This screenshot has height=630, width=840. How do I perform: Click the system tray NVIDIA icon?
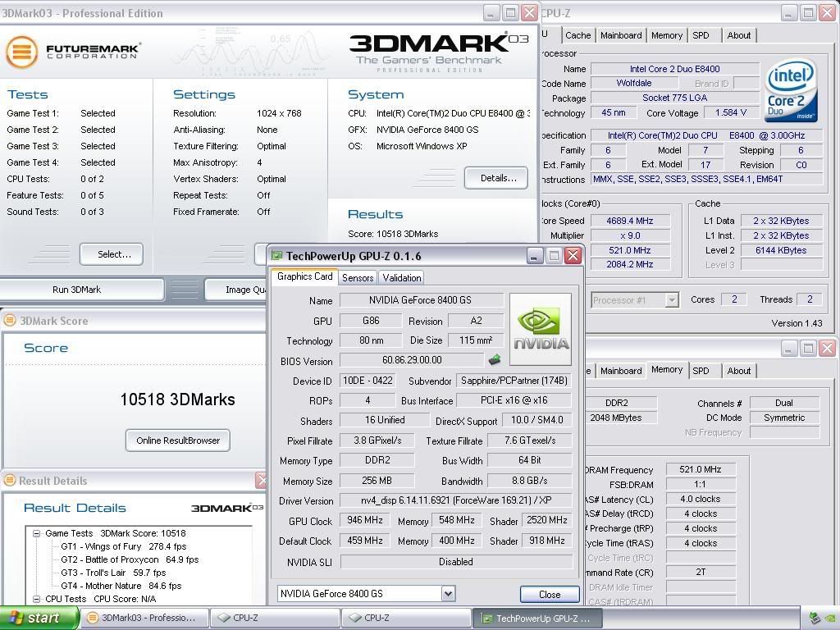(831, 619)
